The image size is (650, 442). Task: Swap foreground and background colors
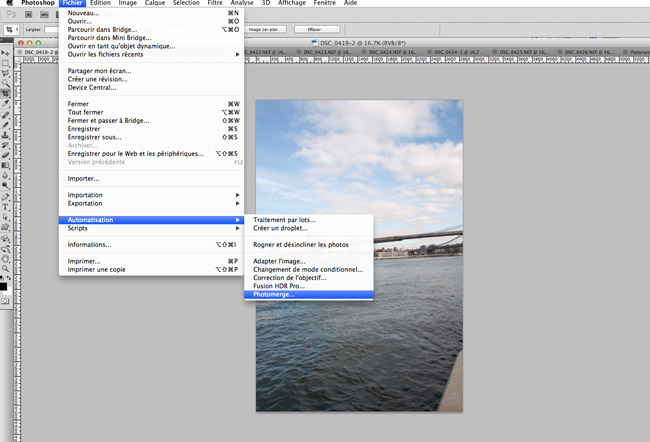coord(9,278)
